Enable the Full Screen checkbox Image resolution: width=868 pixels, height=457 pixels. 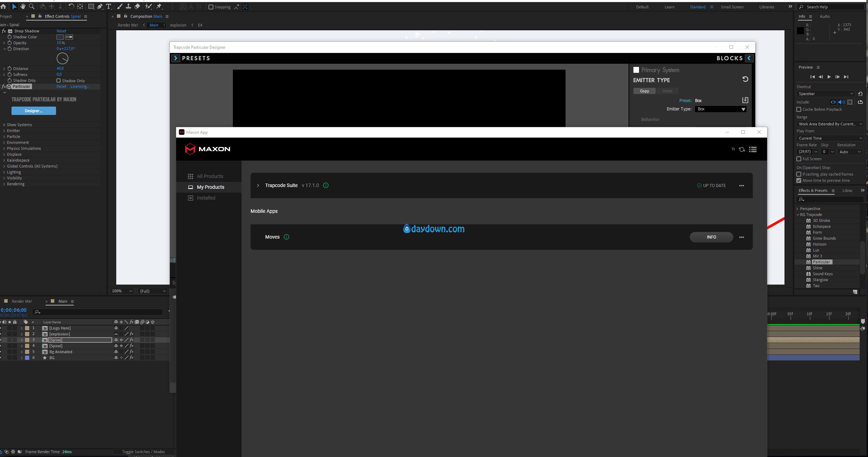click(x=799, y=159)
